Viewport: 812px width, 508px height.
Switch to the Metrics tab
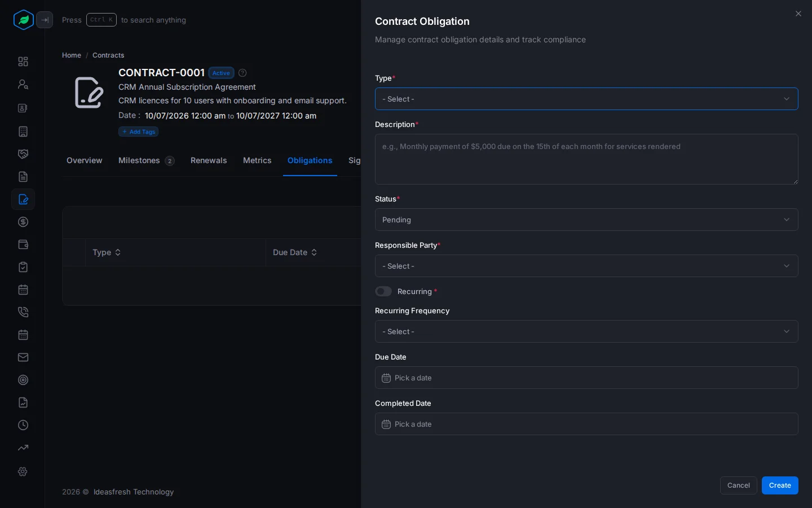(257, 160)
